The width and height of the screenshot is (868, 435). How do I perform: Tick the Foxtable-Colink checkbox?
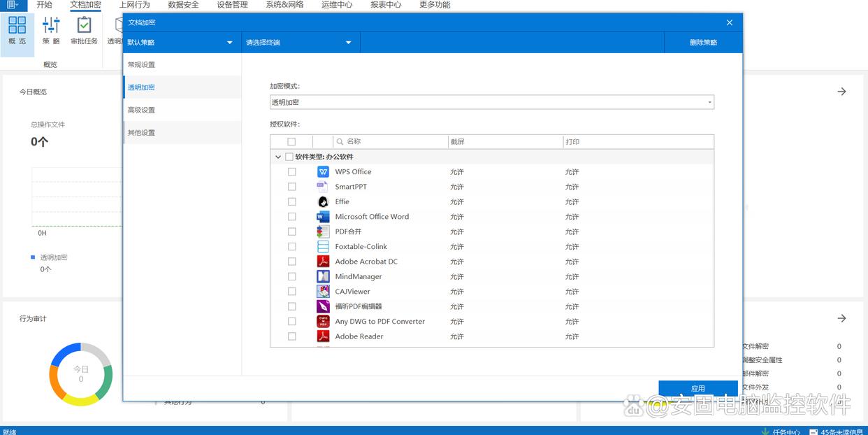291,247
